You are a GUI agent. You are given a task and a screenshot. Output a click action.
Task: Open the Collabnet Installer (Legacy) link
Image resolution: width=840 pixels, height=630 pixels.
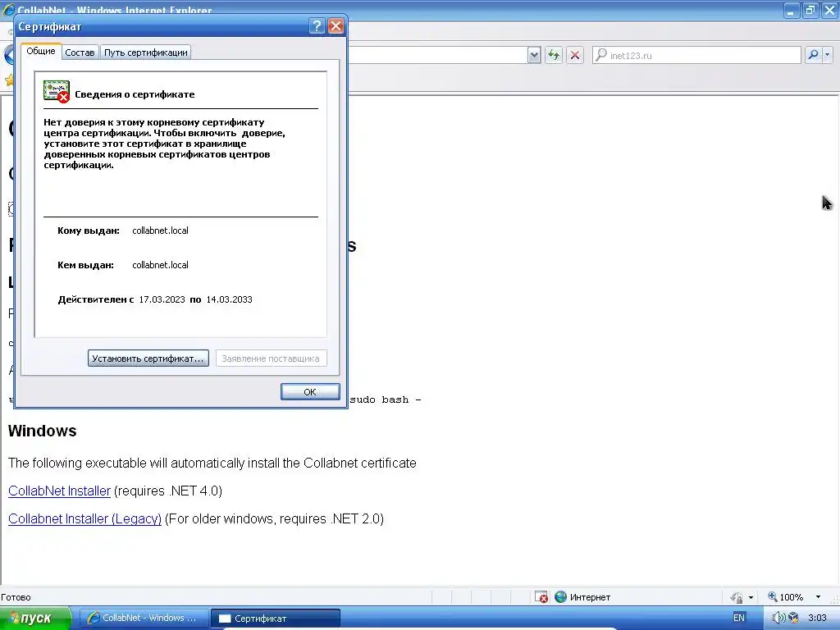pos(84,518)
